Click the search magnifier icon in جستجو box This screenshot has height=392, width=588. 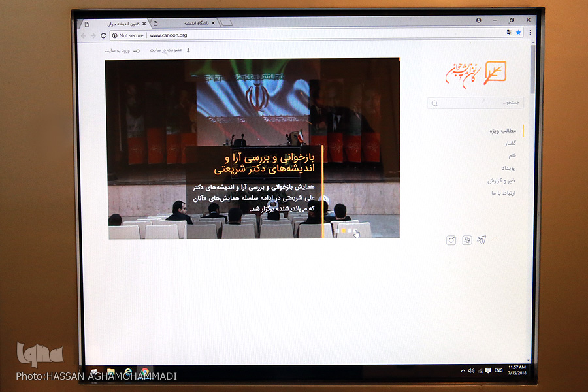click(434, 103)
